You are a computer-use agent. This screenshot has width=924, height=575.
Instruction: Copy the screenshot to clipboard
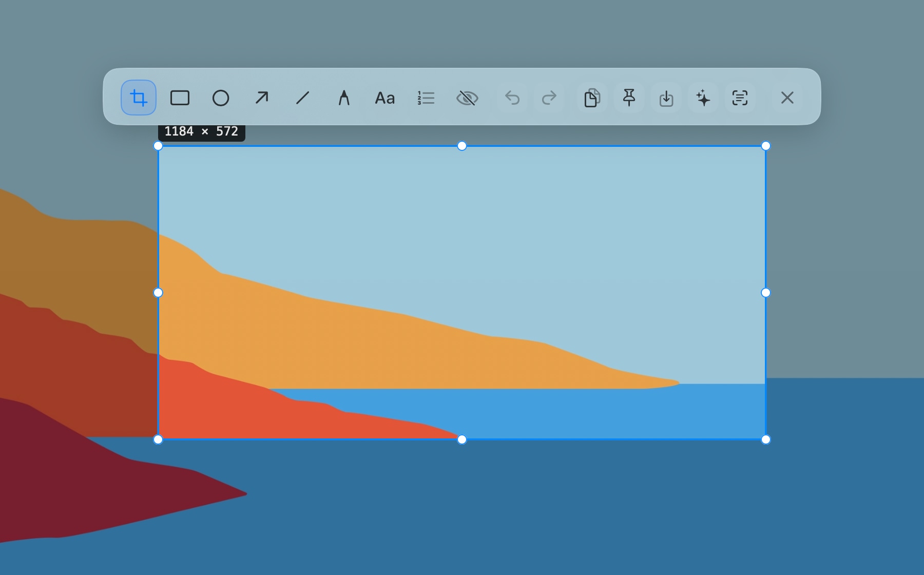tap(592, 98)
